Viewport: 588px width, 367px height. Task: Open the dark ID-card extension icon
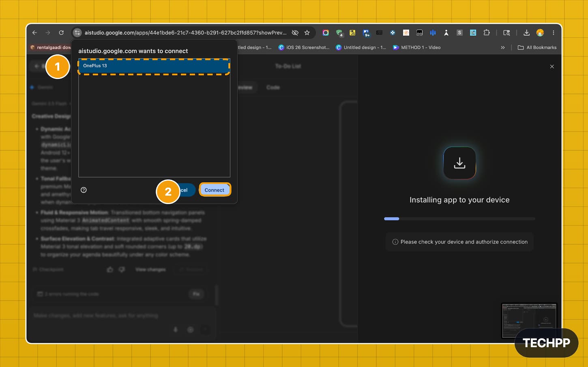pos(379,32)
